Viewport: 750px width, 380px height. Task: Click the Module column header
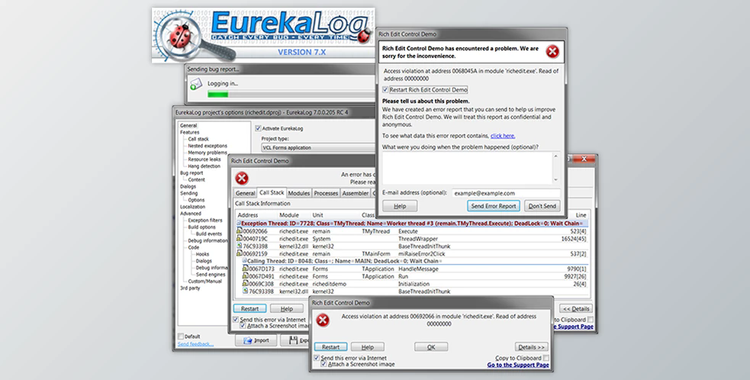click(289, 215)
